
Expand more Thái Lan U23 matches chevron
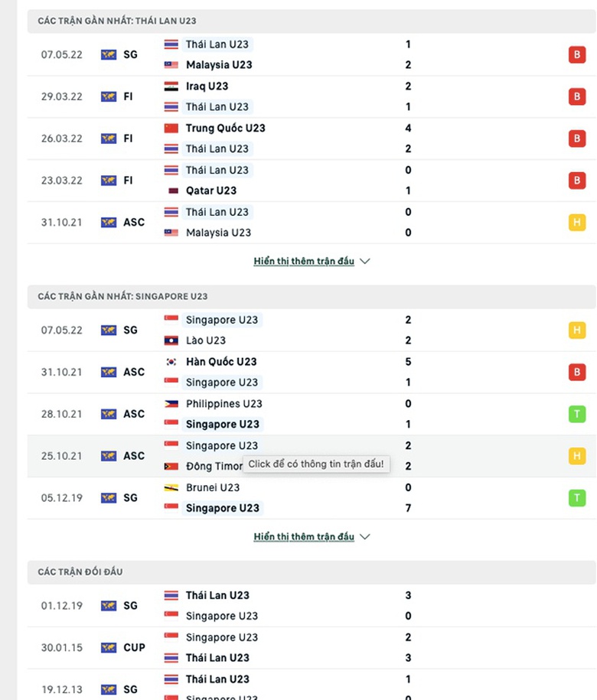point(365,261)
